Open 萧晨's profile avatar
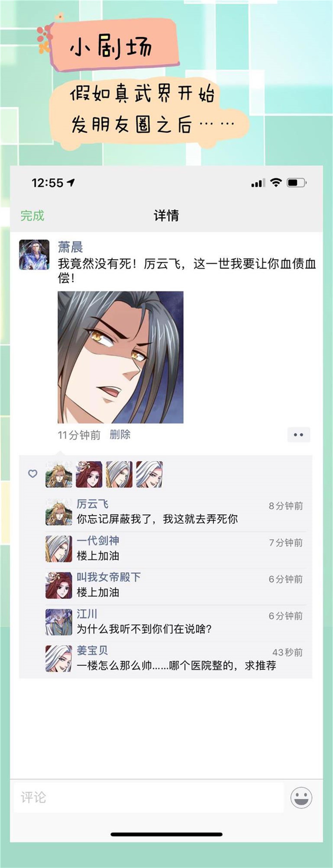Image resolution: width=333 pixels, height=868 pixels. click(x=34, y=254)
